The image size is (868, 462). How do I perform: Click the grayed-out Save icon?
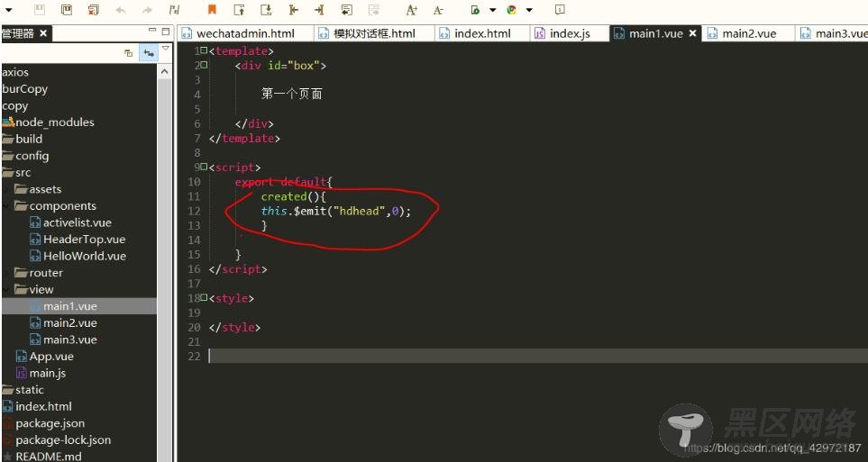tap(40, 9)
